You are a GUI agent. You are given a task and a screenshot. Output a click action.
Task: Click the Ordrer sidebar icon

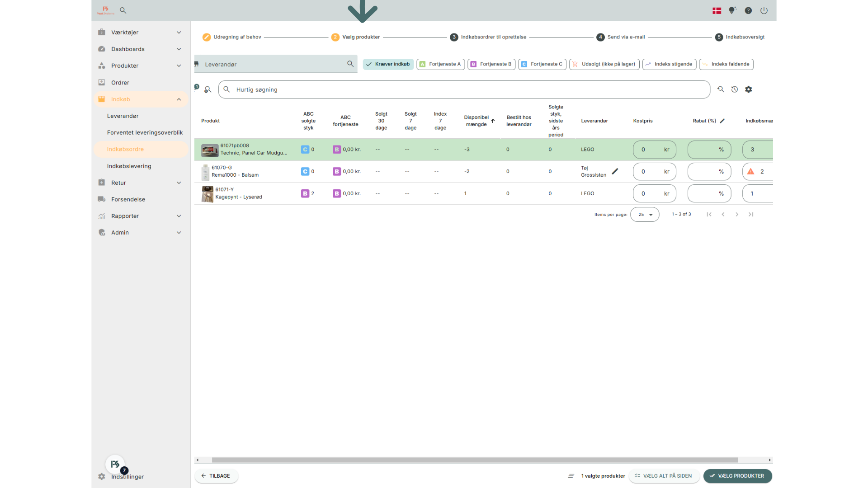(102, 82)
